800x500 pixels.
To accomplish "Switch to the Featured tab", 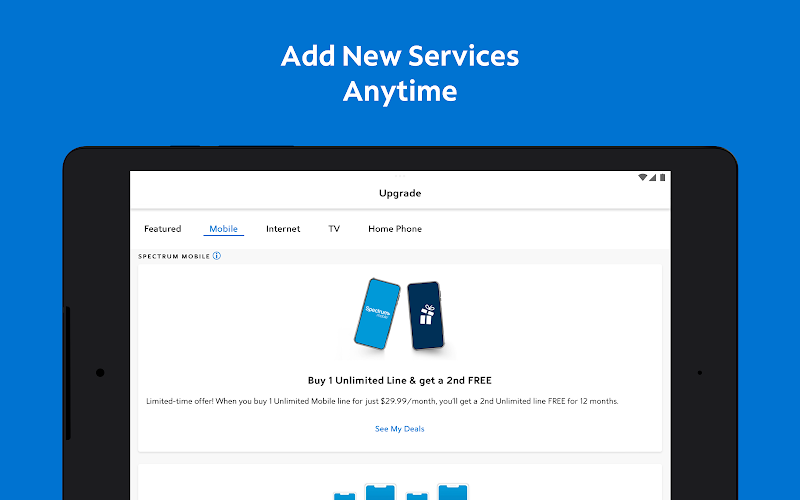I will 163,229.
